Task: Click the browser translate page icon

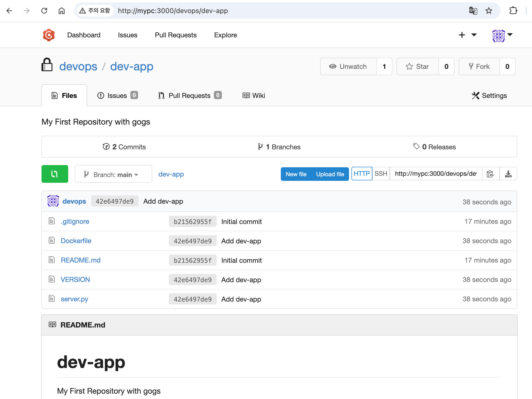Action: (x=473, y=11)
